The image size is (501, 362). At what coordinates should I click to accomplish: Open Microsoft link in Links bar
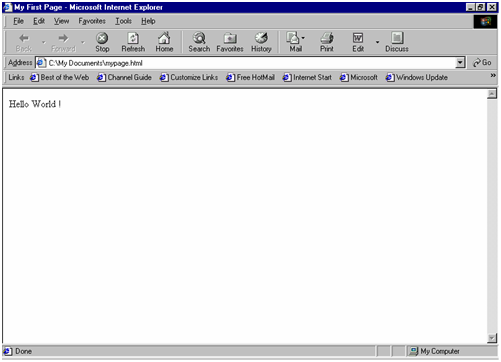(359, 78)
